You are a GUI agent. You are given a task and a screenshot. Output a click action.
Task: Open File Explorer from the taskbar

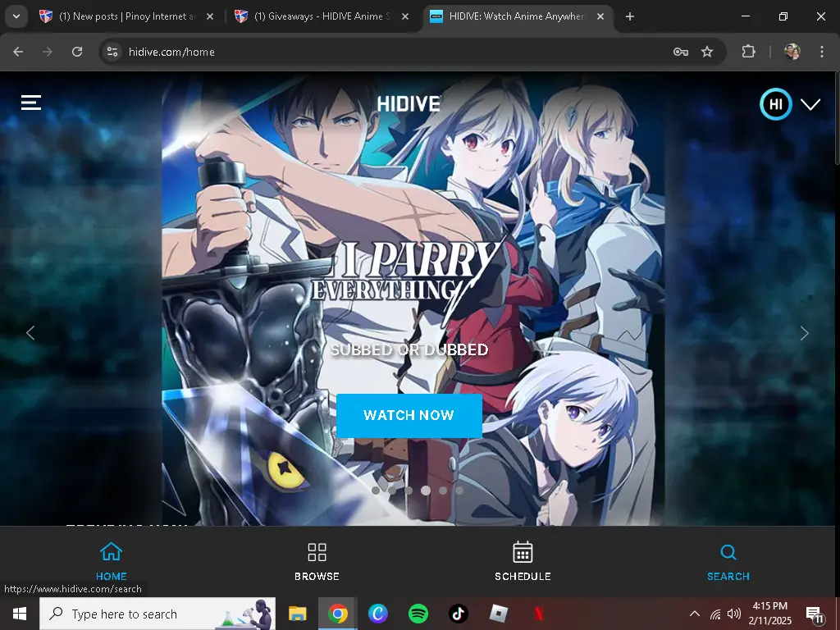297,614
